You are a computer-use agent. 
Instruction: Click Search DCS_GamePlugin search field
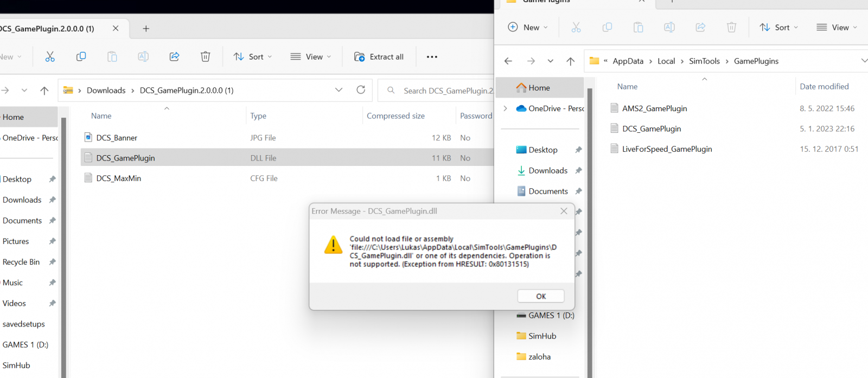point(437,91)
